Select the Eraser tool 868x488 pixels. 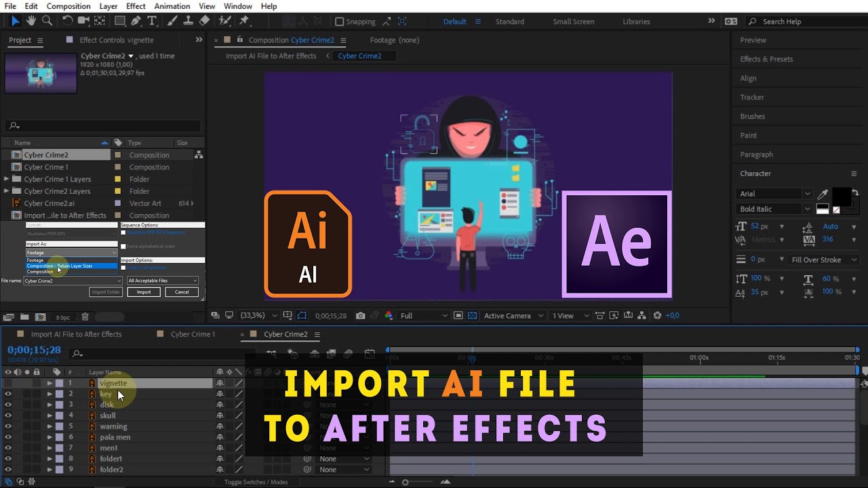point(205,21)
